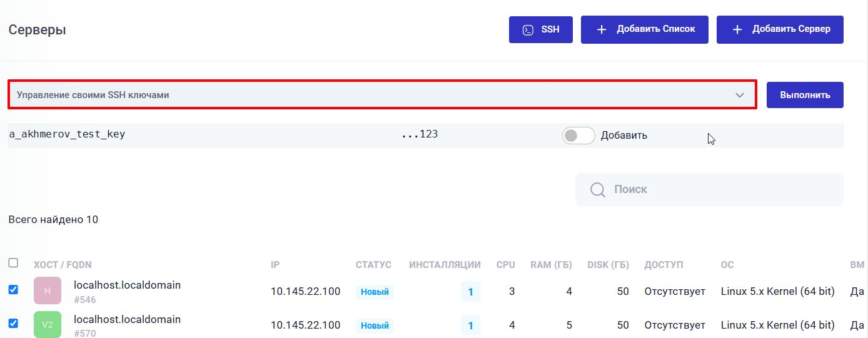Open the SSH button
Viewport: 868px width, 338px height.
[x=541, y=29]
